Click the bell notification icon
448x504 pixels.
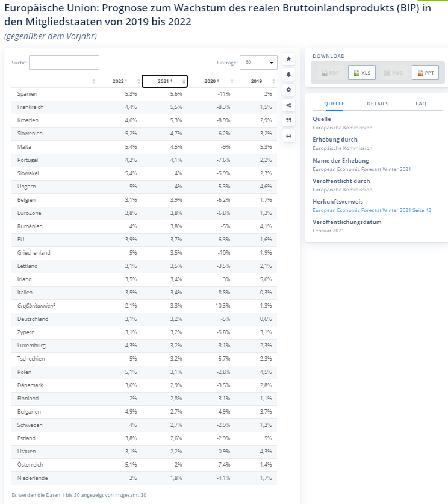288,74
